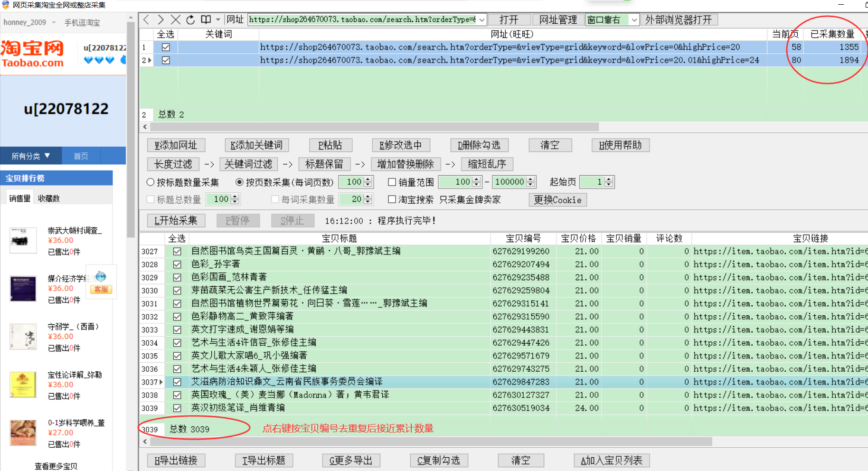Select 按标题数量采集 radio button
This screenshot has width=868, height=471.
tap(151, 182)
